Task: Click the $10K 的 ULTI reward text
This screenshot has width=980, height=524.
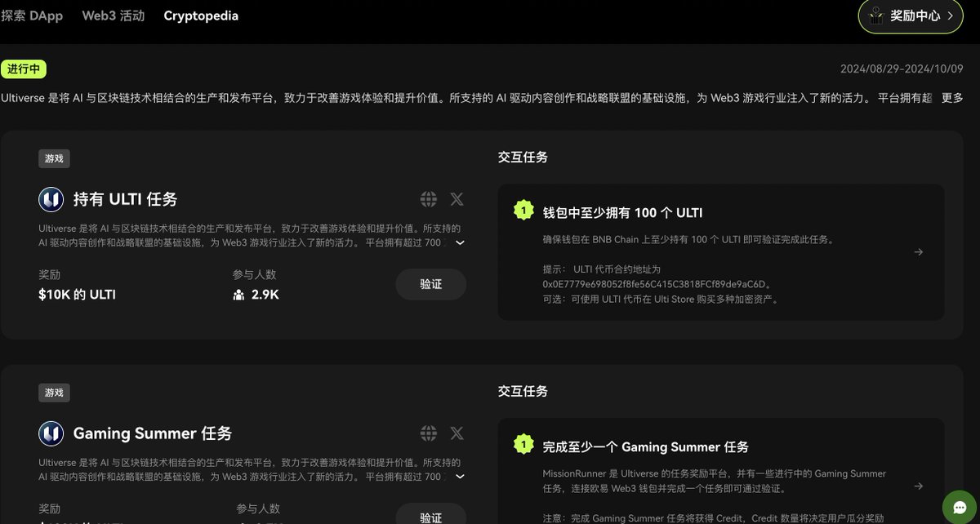Action: click(x=77, y=295)
